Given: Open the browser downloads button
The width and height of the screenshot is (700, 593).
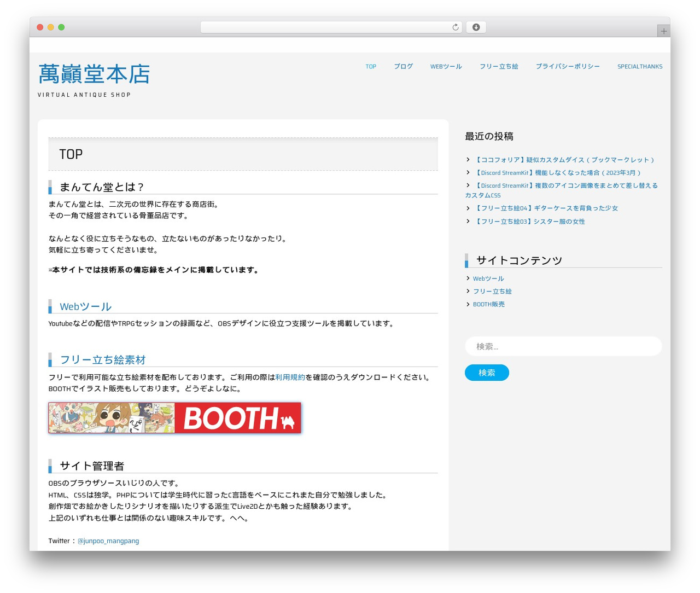Looking at the screenshot, I should tap(476, 27).
